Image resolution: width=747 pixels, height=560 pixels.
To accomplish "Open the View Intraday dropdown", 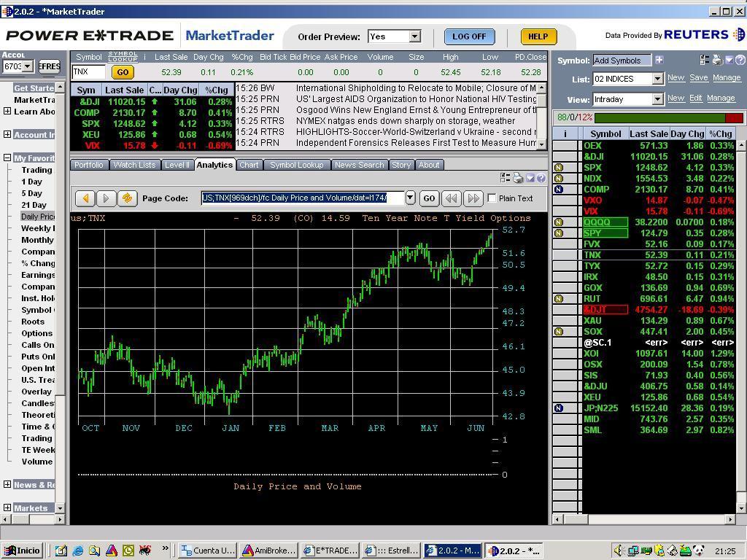I will point(657,99).
